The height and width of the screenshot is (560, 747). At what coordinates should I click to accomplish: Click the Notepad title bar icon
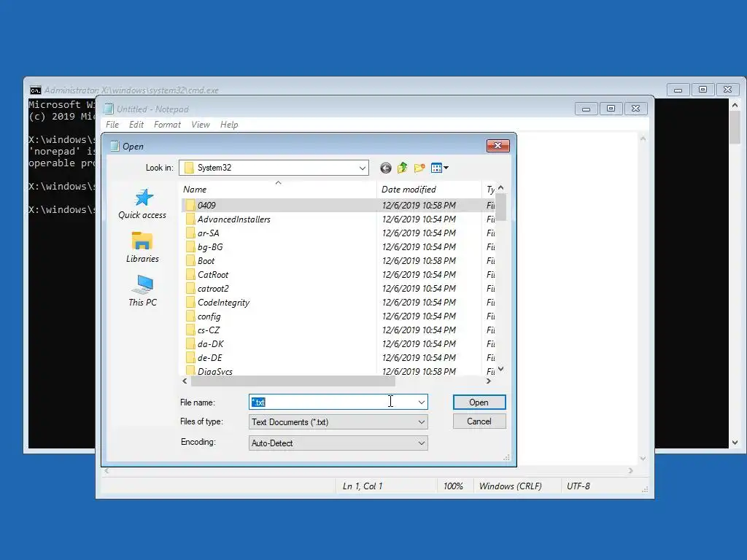(x=109, y=109)
